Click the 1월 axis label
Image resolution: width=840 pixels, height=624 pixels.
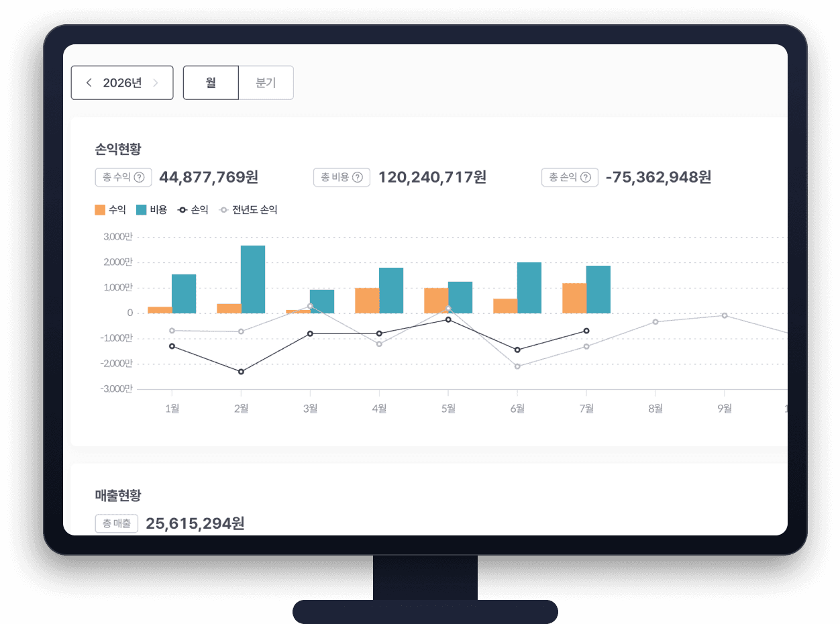click(x=172, y=409)
